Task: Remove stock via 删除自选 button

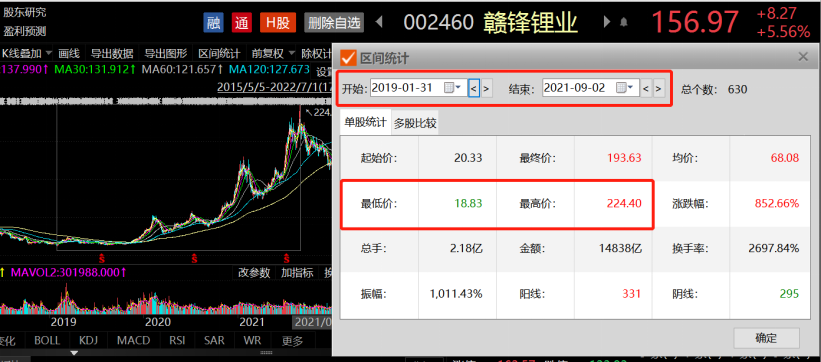Action: click(x=334, y=23)
